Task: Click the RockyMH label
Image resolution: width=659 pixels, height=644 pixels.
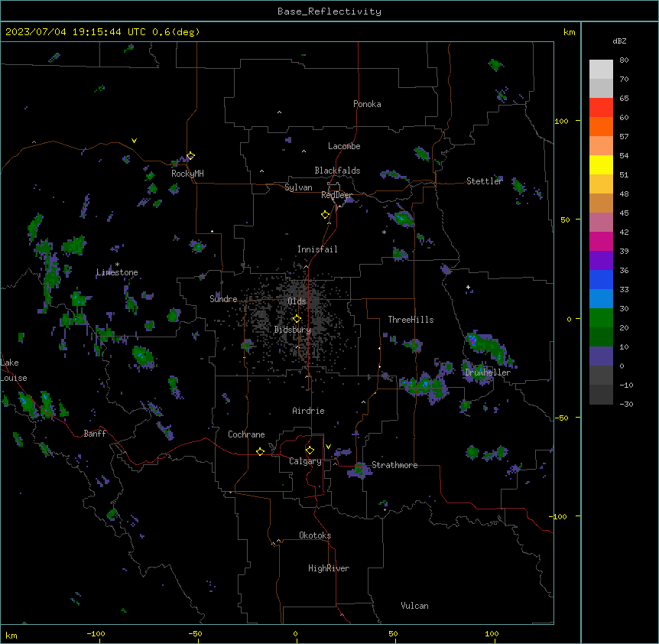Action: [x=187, y=174]
